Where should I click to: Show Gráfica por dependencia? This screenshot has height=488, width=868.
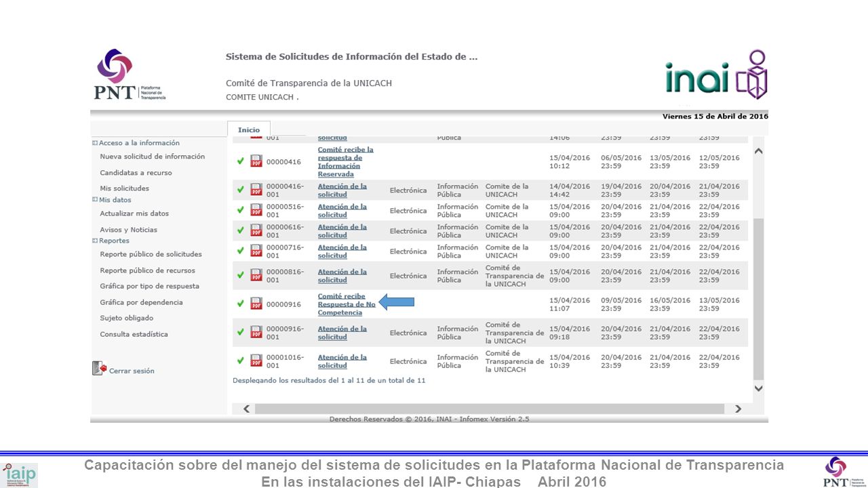142,302
